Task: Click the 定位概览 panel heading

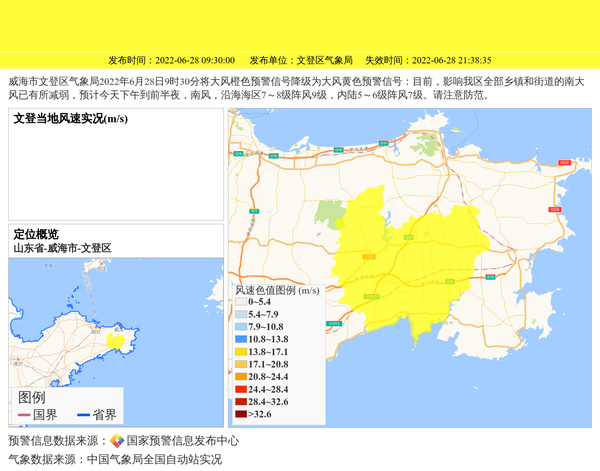Action: pyautogui.click(x=36, y=234)
